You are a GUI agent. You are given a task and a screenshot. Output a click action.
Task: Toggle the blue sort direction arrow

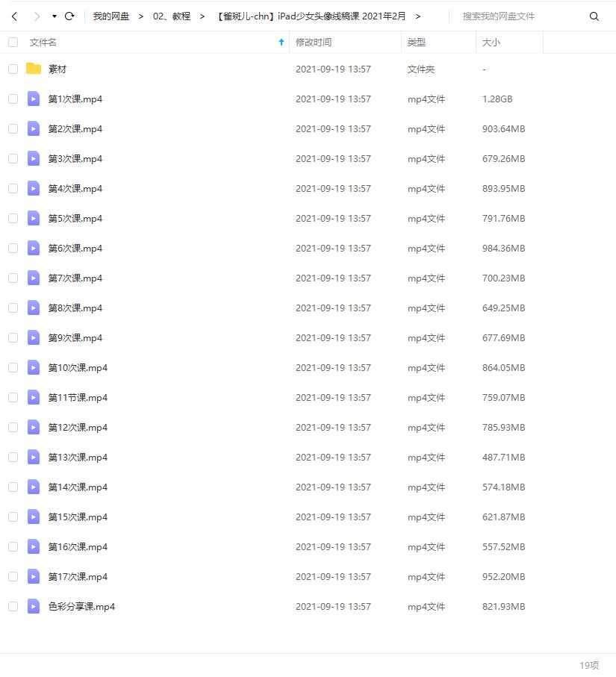(x=281, y=42)
